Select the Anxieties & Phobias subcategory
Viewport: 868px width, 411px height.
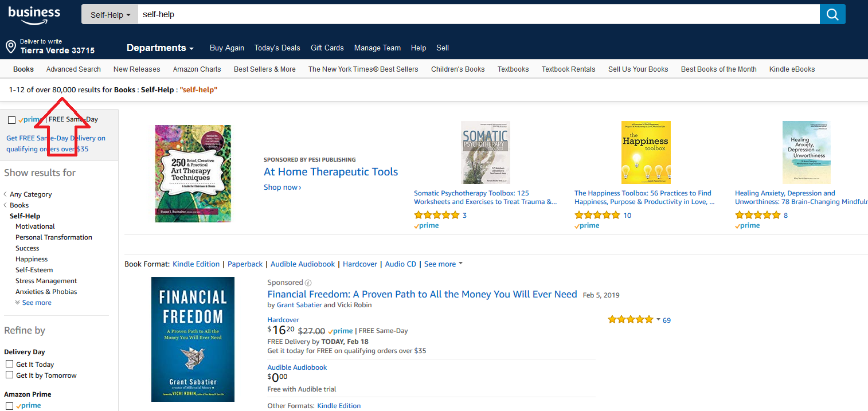[46, 292]
